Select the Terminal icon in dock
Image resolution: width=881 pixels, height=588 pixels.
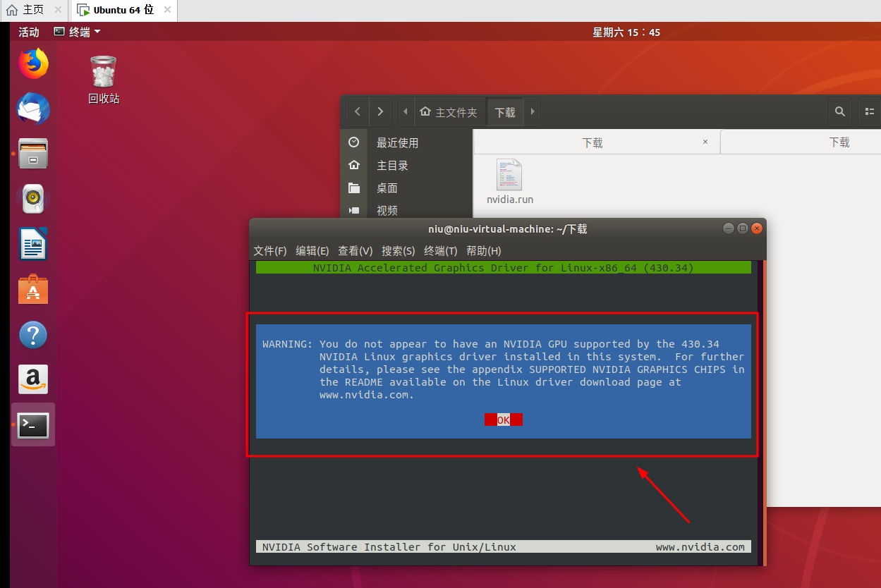coord(33,424)
